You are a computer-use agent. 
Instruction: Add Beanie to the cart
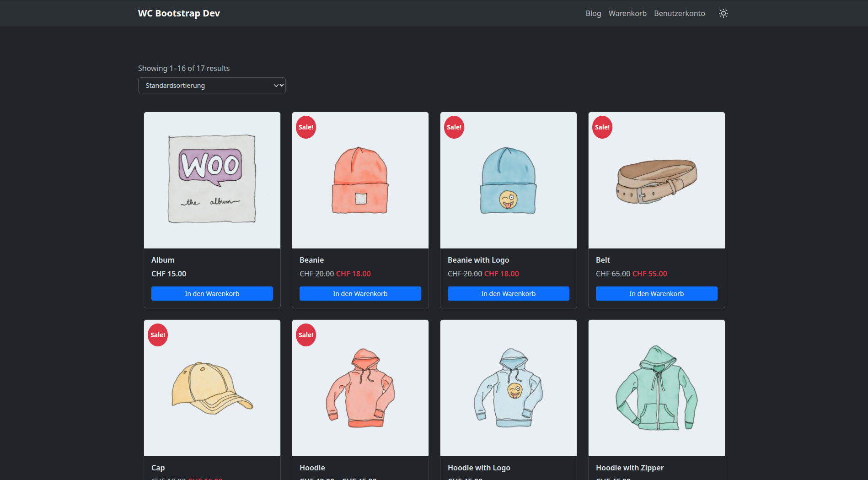(x=360, y=294)
